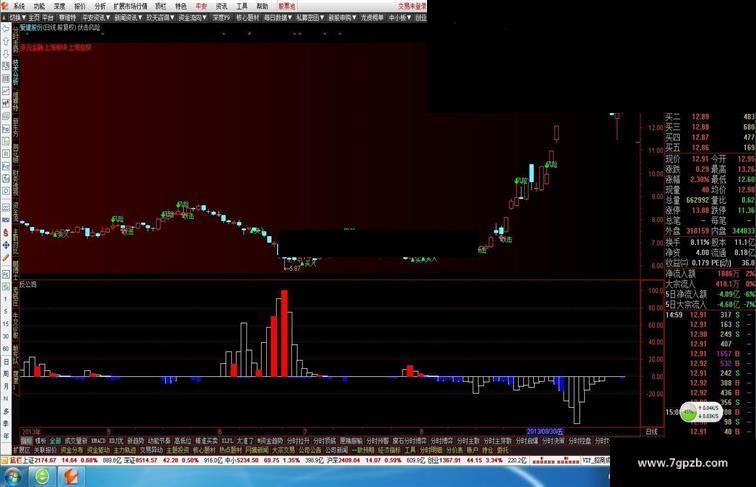This screenshot has width=756, height=487.
Task: Open the 主力轨迹 bottom tab
Action: tap(124, 449)
